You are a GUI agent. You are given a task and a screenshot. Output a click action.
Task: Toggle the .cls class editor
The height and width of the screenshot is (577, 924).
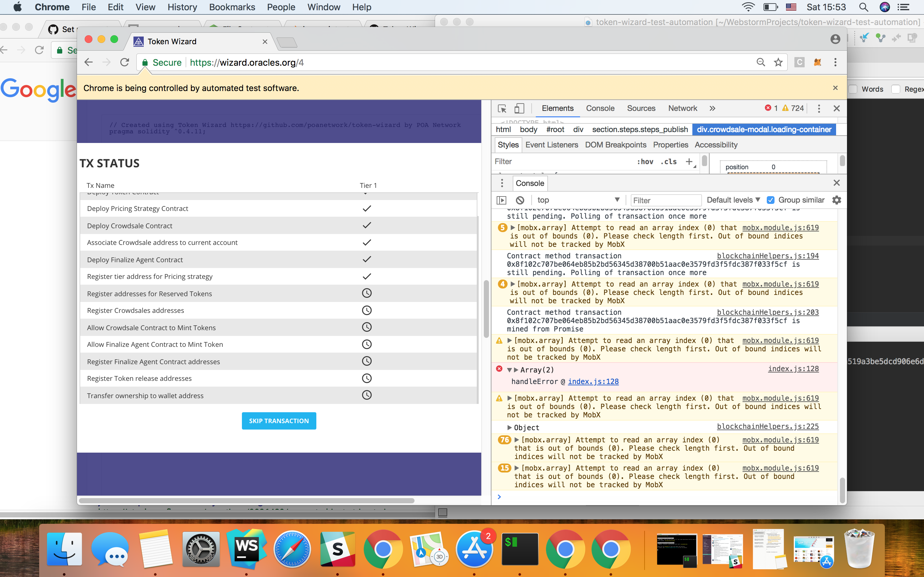tap(669, 162)
